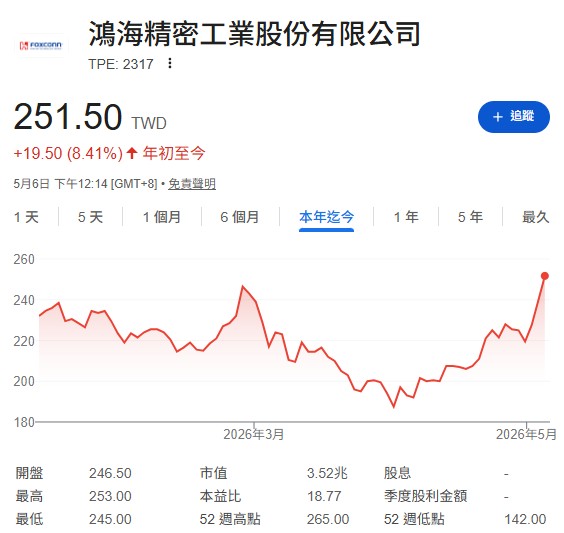Click the 52 週低點 value 142.00
This screenshot has width=564, height=533.
coord(525,519)
